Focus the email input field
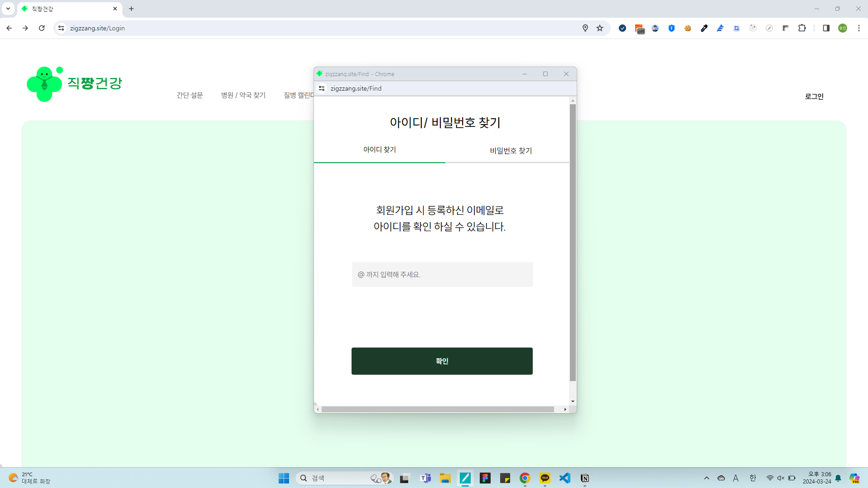Image resolution: width=868 pixels, height=488 pixels. point(442,275)
